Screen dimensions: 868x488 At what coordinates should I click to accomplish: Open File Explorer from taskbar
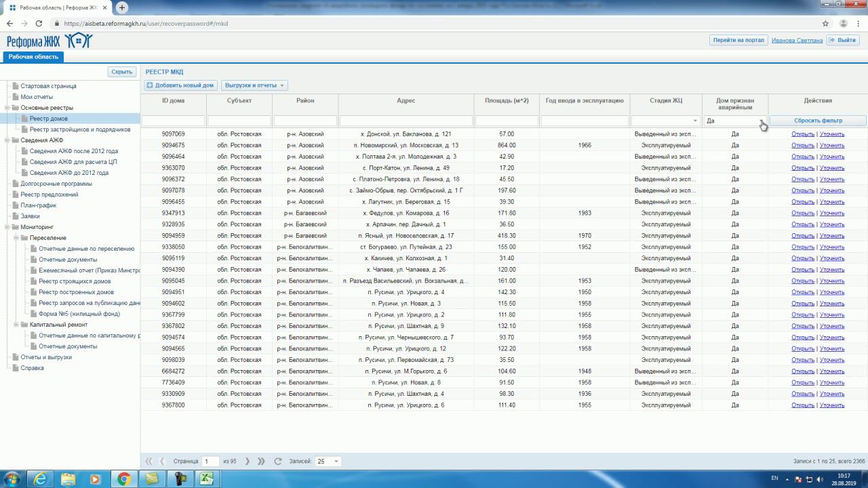[x=68, y=479]
